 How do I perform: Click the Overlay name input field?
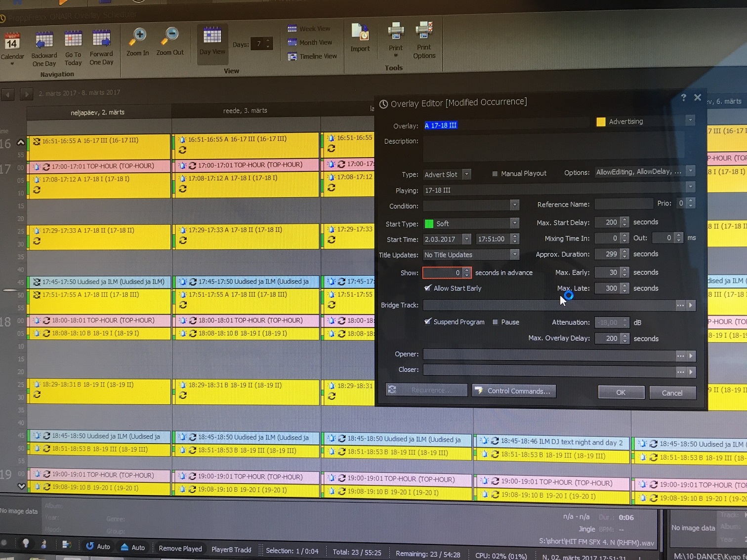pyautogui.click(x=504, y=125)
